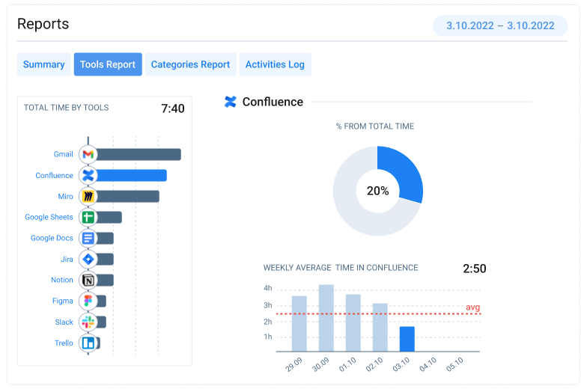This screenshot has height=392, width=587.
Task: Click the Jira icon in tools chart
Action: coord(88,259)
